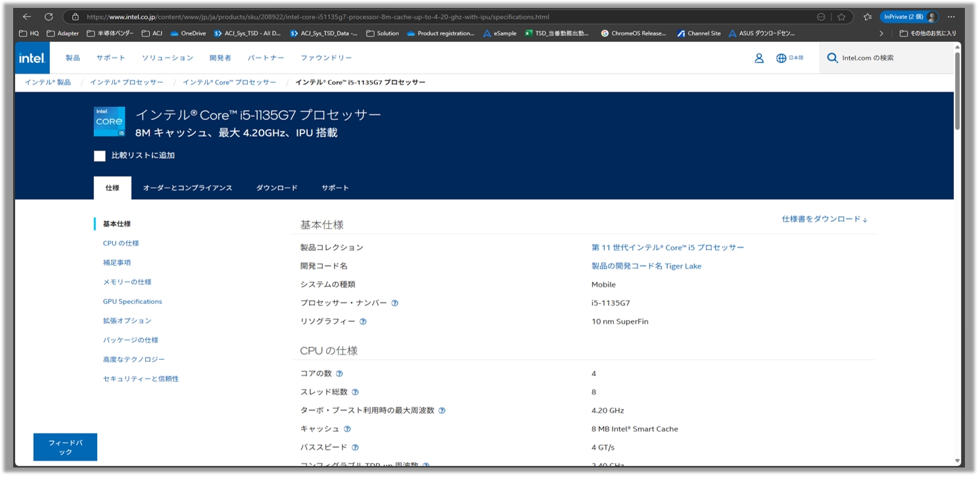Image resolution: width=980 pixels, height=478 pixels.
Task: Jump to セキュリティーと信頼性 in the sidebar
Action: tap(141, 379)
